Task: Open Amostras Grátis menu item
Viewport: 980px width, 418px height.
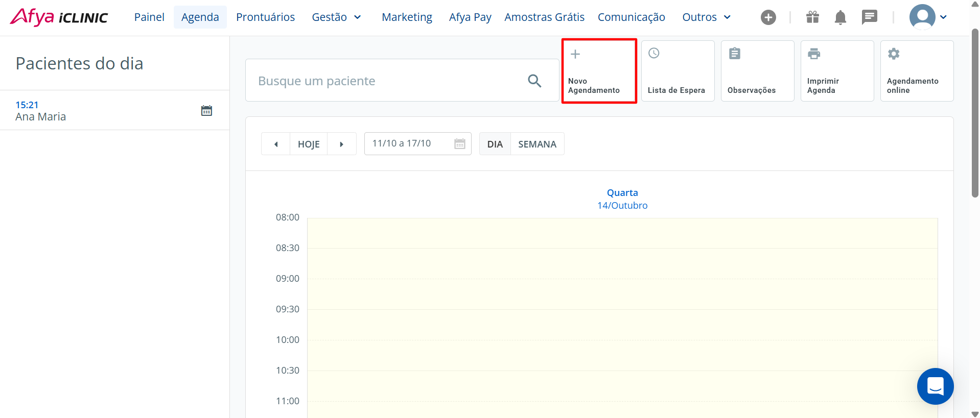Action: pos(544,17)
